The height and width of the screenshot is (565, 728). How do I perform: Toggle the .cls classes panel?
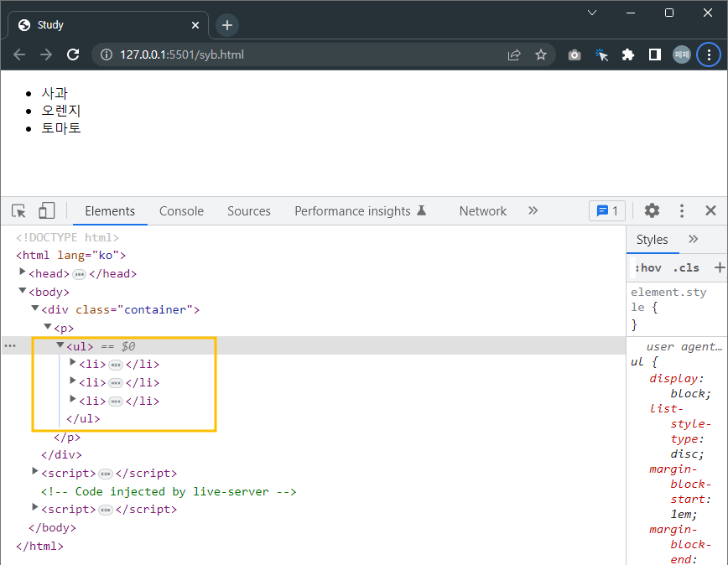click(x=686, y=267)
